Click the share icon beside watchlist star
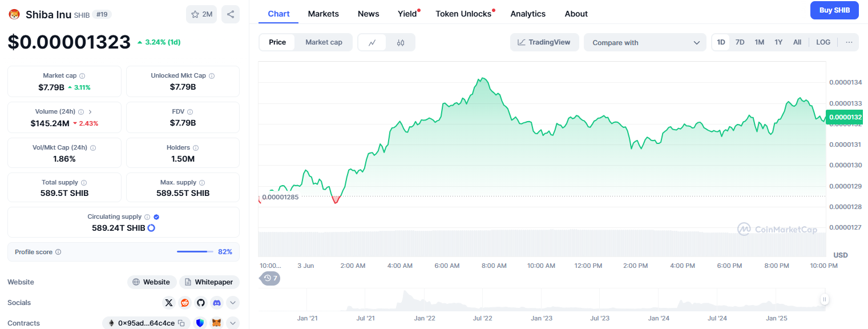 231,14
